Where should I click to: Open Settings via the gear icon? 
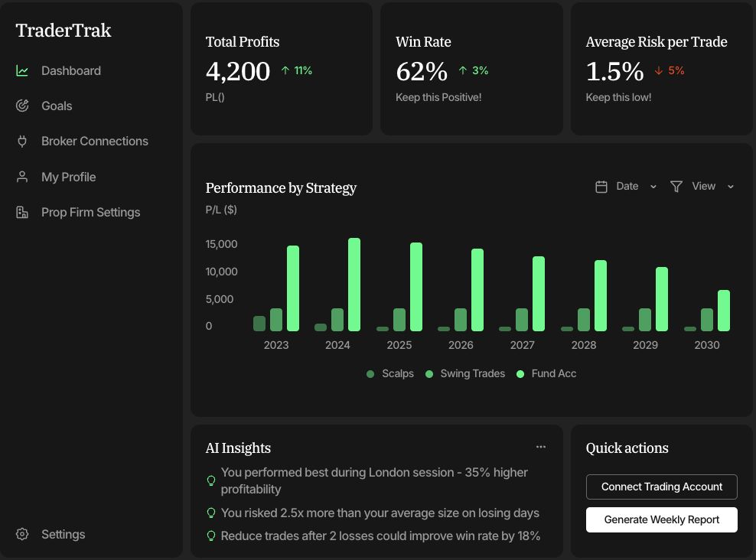[21, 534]
